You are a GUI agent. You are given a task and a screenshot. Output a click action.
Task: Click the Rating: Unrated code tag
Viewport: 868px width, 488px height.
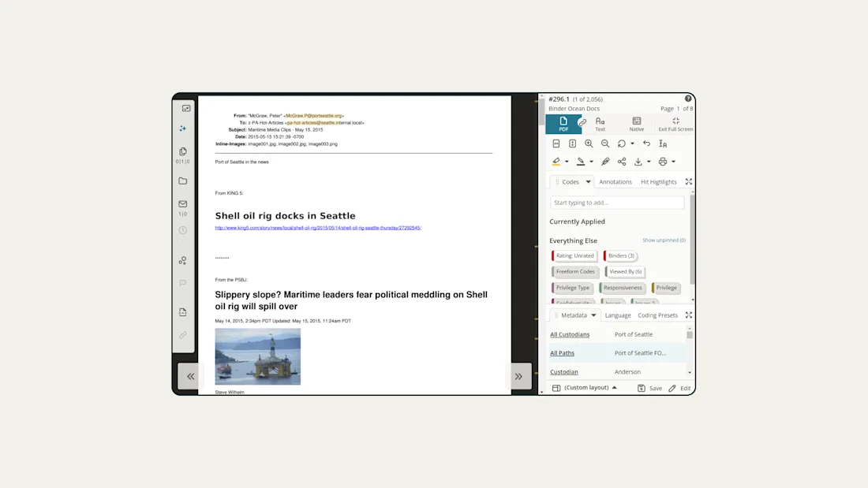click(574, 255)
